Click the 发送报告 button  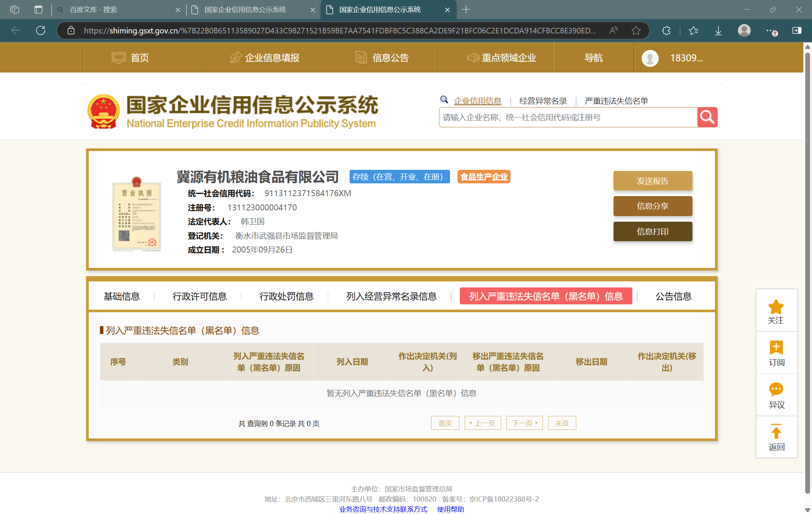(x=653, y=181)
